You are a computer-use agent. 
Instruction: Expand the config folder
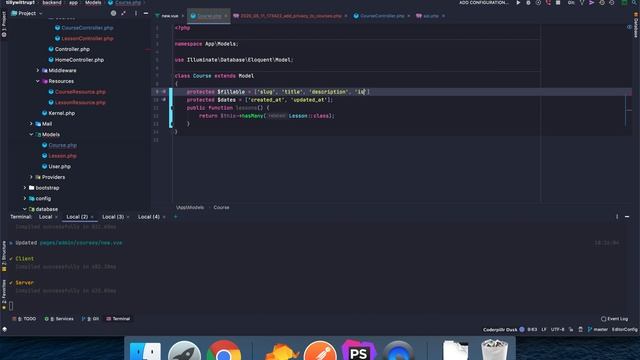(x=25, y=198)
